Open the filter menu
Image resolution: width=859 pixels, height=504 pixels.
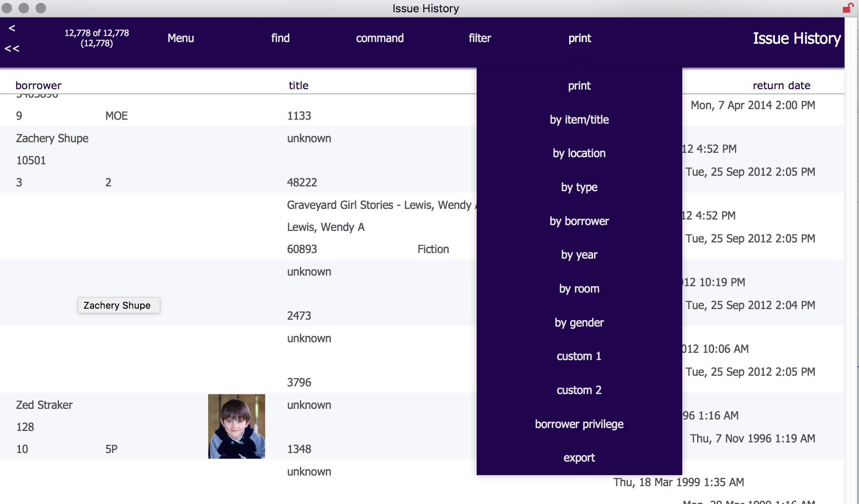pyautogui.click(x=480, y=38)
